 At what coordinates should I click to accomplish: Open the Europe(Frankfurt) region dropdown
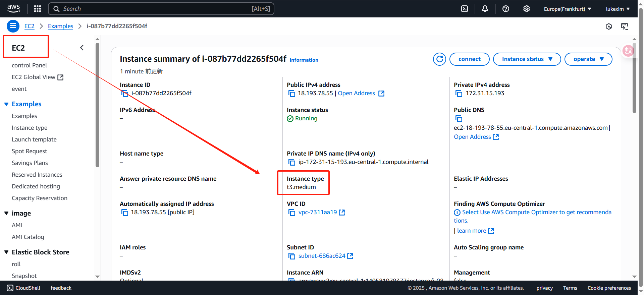point(568,9)
